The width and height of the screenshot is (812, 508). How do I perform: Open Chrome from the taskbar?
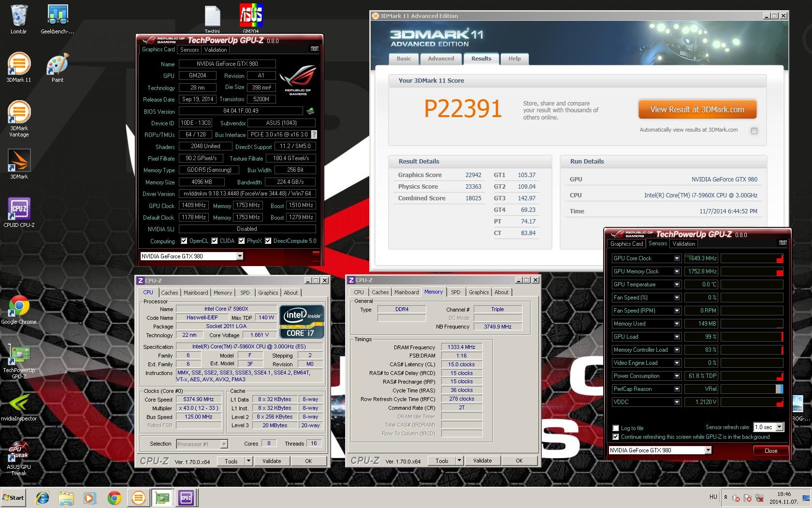[x=114, y=498]
